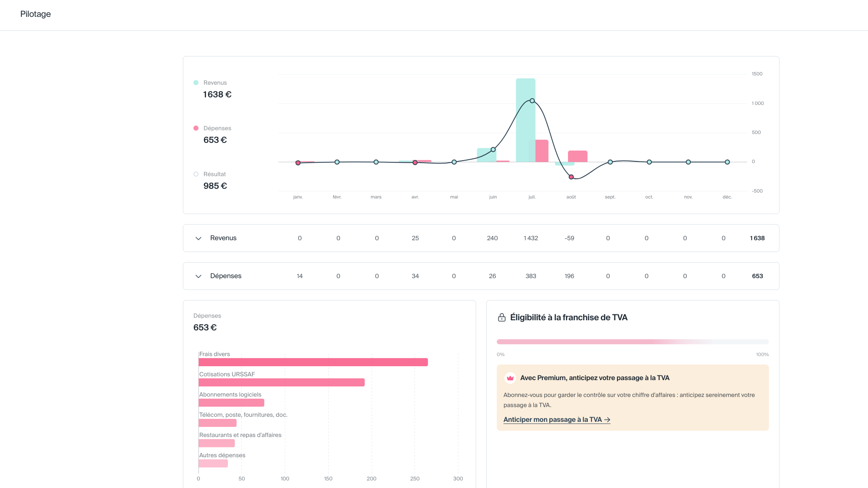Open Anticiper mon passage à la TVA link

[x=557, y=420]
